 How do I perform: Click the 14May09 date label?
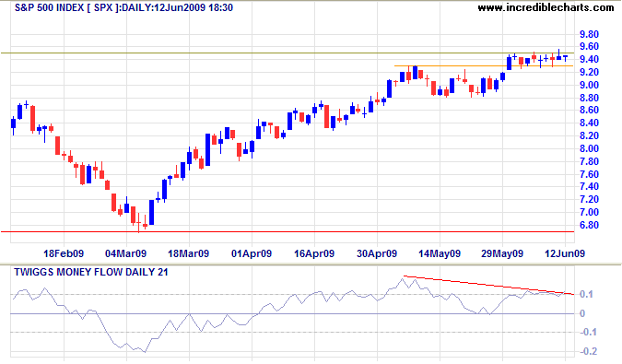click(440, 253)
